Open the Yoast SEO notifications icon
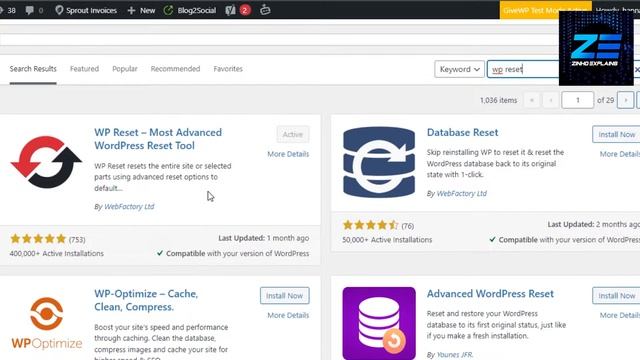Screen dimensions: 640x360 point(231,10)
